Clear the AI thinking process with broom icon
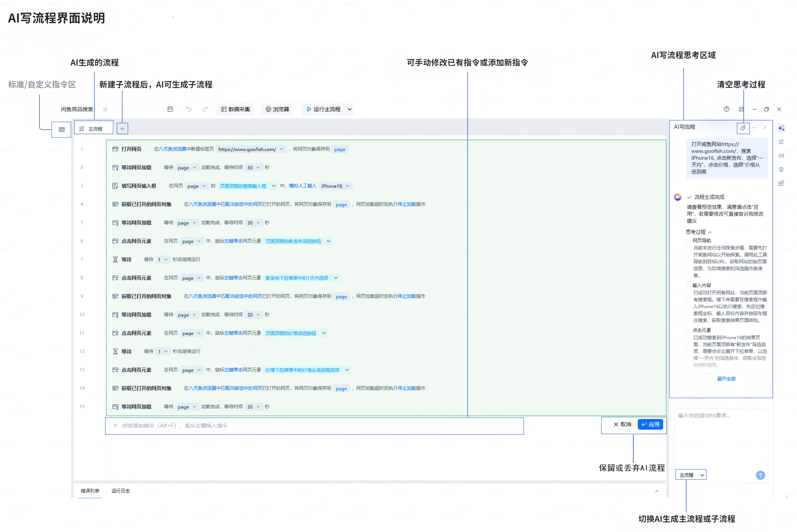The width and height of the screenshot is (797, 532). click(x=743, y=128)
